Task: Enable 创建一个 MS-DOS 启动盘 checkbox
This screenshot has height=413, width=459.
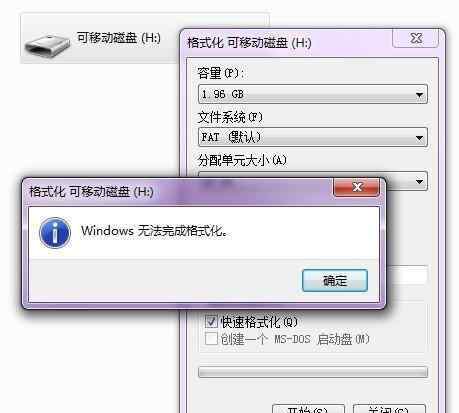Action: point(211,339)
